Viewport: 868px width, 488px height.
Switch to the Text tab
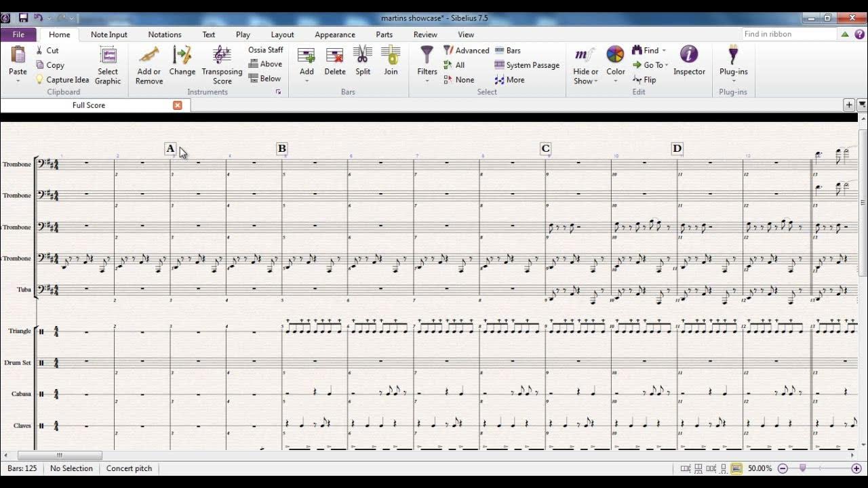click(x=209, y=35)
